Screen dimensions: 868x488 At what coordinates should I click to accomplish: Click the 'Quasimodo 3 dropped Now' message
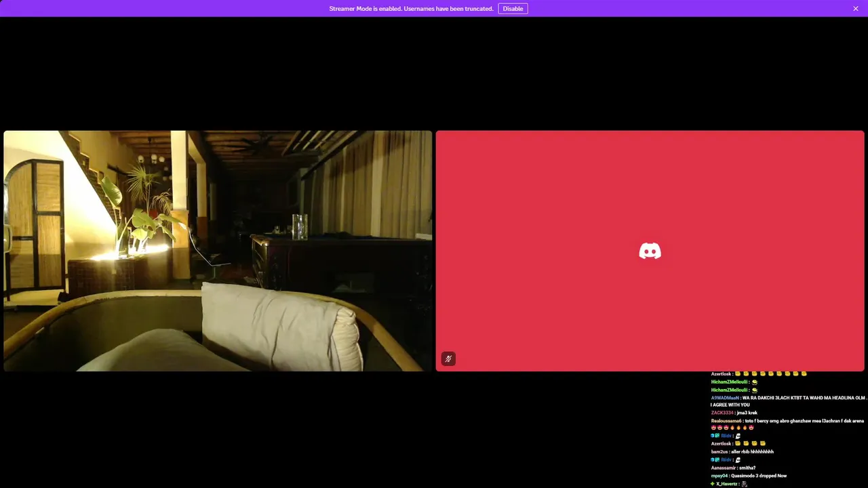[759, 476]
